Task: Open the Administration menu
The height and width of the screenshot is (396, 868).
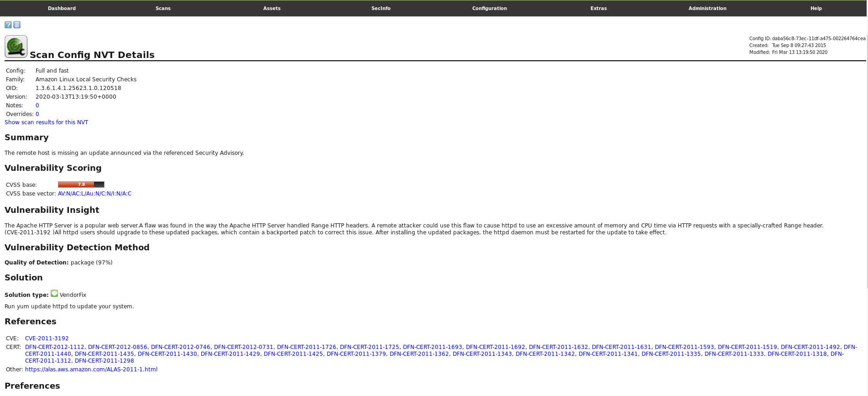Action: click(x=707, y=8)
